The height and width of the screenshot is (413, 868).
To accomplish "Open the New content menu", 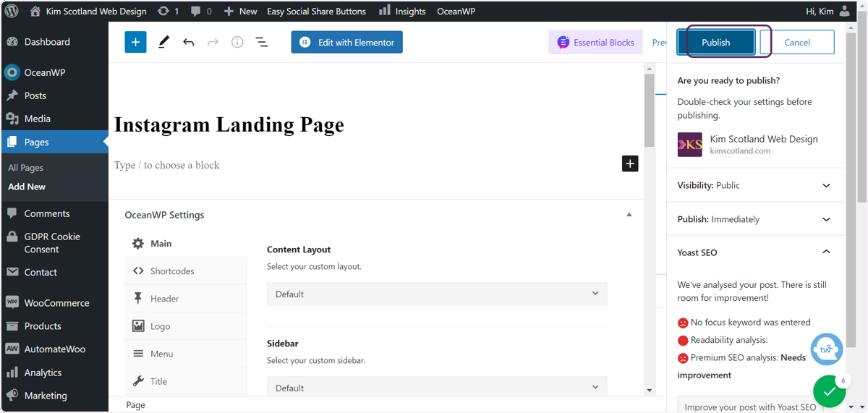I will [x=240, y=11].
